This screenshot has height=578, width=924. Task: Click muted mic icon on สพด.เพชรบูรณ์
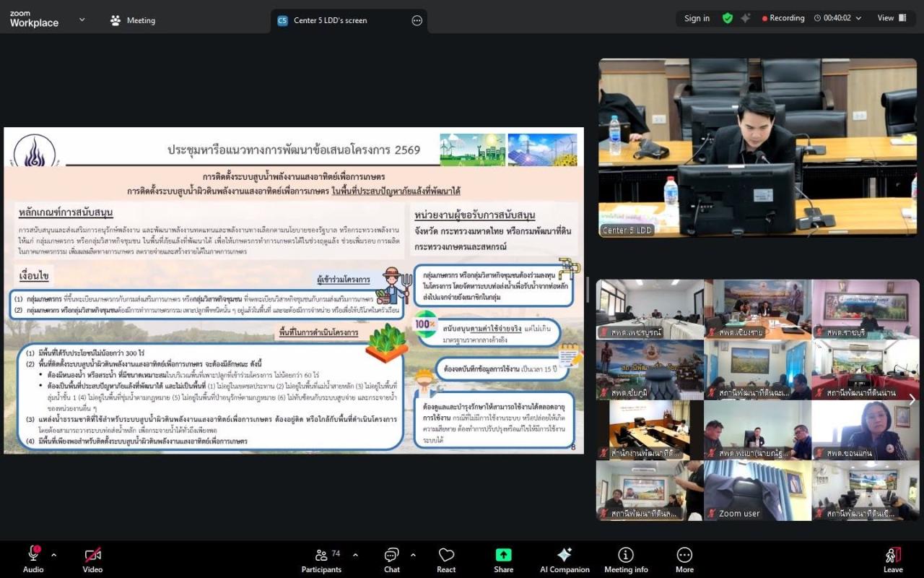(x=603, y=333)
